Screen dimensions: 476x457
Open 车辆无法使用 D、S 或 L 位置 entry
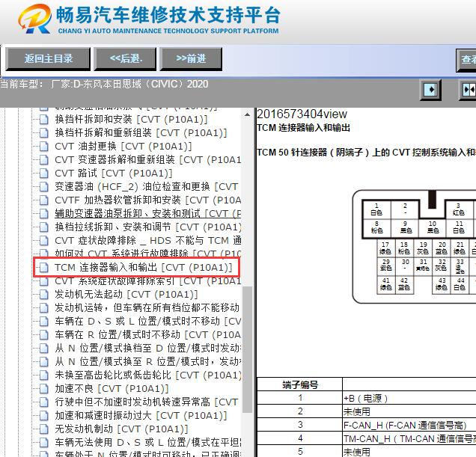(x=148, y=443)
